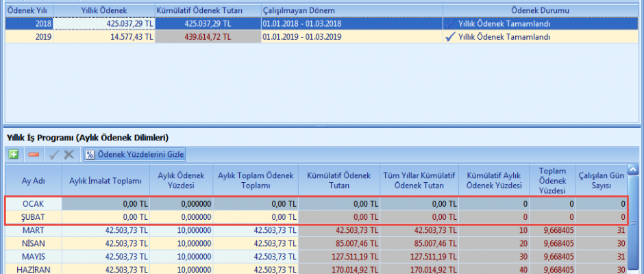This screenshot has width=644, height=274.
Task: Click the Yıllık Ödenek column header
Action: tap(103, 11)
